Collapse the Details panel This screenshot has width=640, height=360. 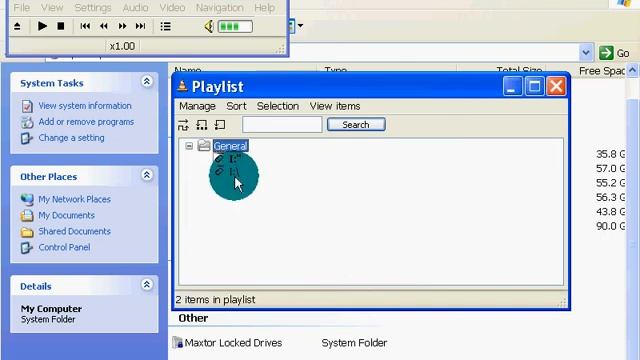click(x=147, y=284)
